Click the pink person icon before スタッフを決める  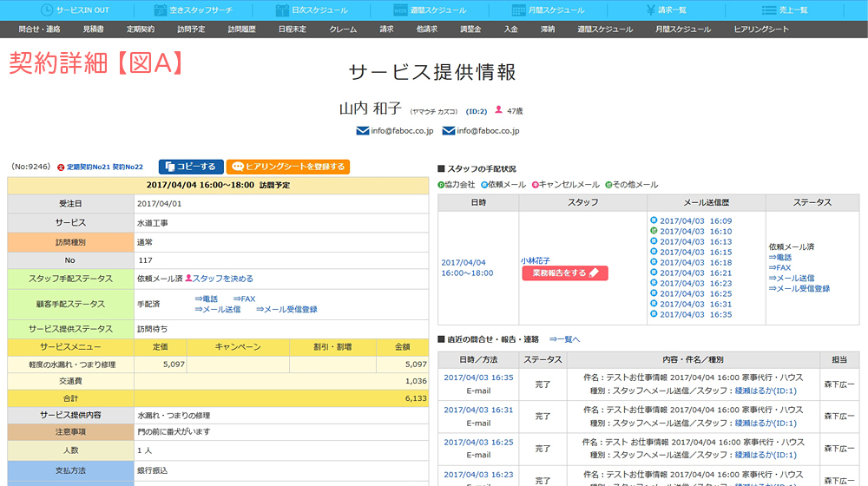point(188,278)
